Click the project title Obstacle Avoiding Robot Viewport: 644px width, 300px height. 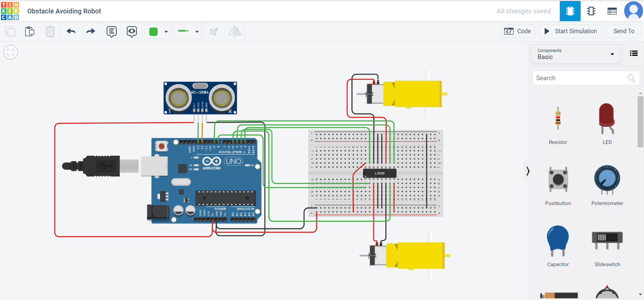(64, 11)
